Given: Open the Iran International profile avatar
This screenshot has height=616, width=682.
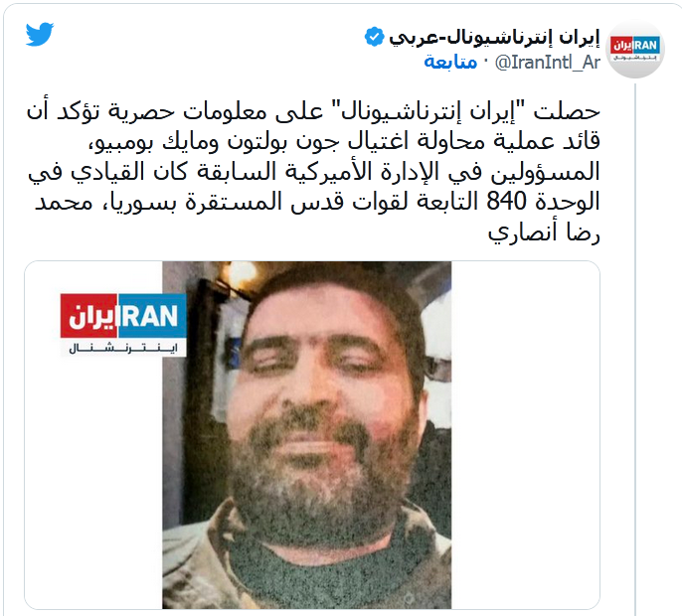Looking at the screenshot, I should click(x=635, y=50).
